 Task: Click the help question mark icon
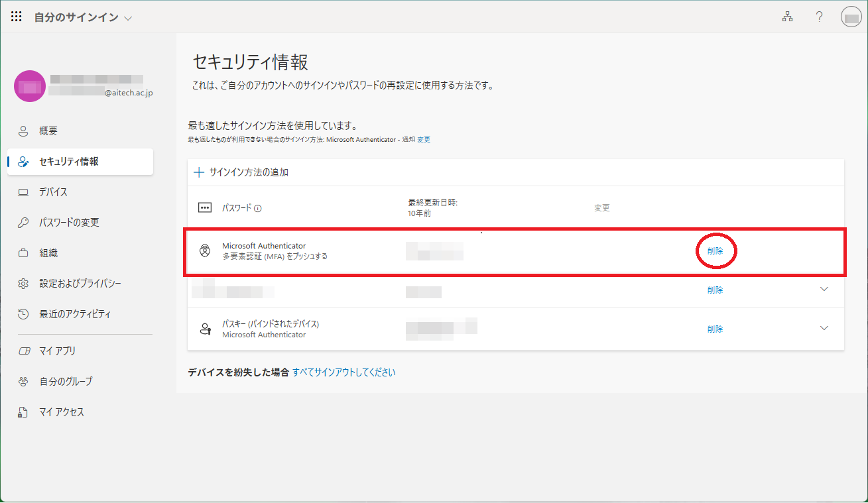tap(819, 16)
